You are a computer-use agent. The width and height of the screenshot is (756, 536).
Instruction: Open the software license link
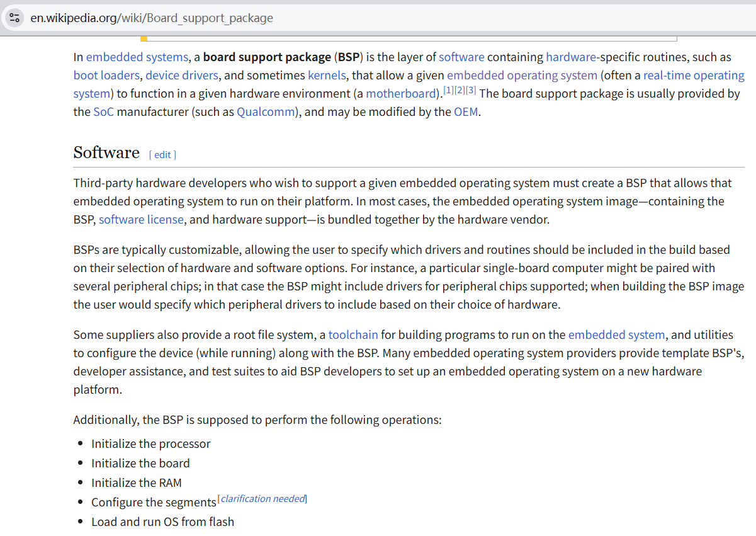click(x=141, y=219)
